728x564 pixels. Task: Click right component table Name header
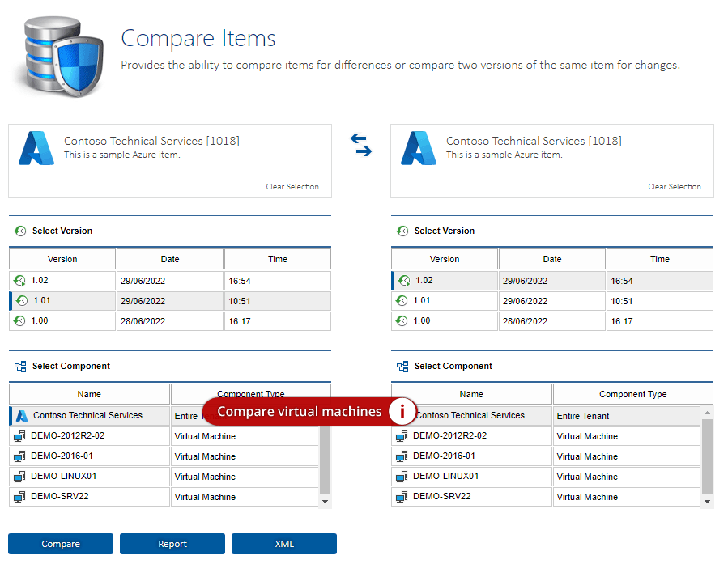pyautogui.click(x=471, y=394)
